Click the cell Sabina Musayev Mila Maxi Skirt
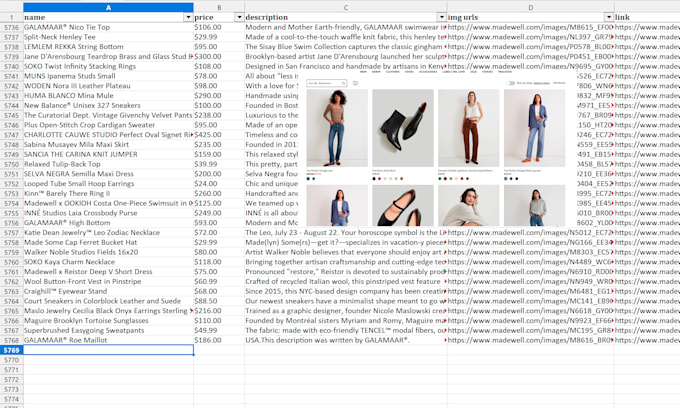Viewport: 680px width, 408px height. click(x=108, y=144)
